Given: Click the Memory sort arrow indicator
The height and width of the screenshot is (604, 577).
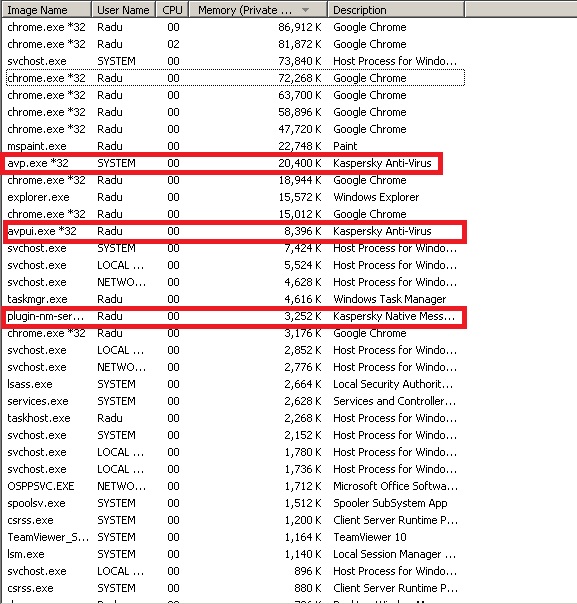Looking at the screenshot, I should 305,10.
